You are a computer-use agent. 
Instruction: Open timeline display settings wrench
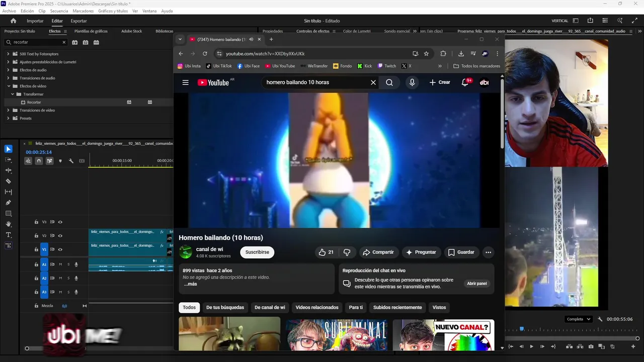pos(71,161)
